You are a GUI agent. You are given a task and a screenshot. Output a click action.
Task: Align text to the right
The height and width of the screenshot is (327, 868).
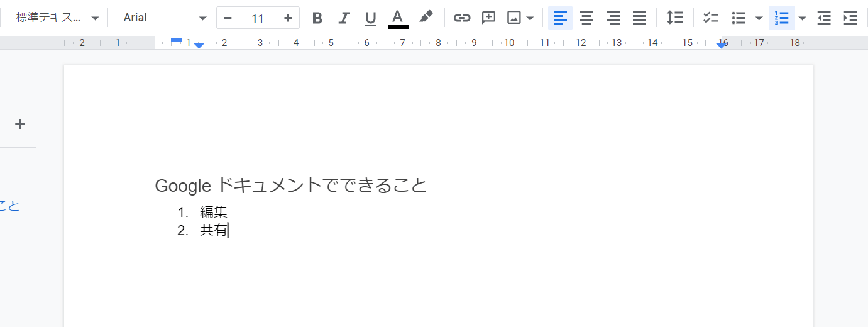pyautogui.click(x=613, y=18)
